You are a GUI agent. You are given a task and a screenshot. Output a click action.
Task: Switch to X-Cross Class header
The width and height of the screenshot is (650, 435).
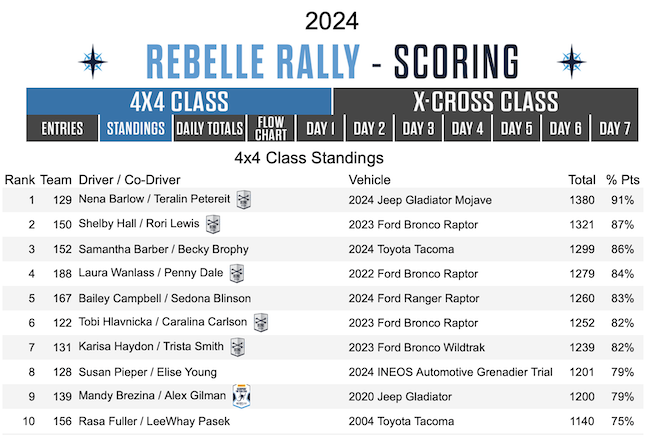[x=486, y=101]
